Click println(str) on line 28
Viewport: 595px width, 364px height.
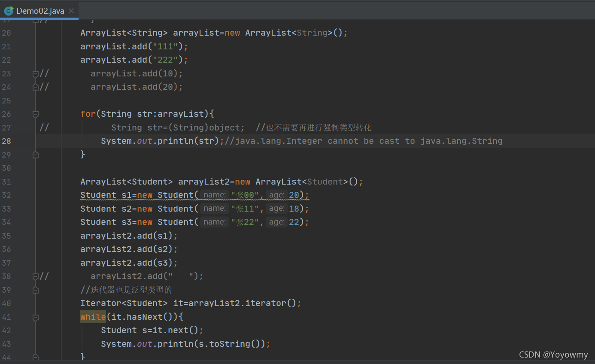188,141
